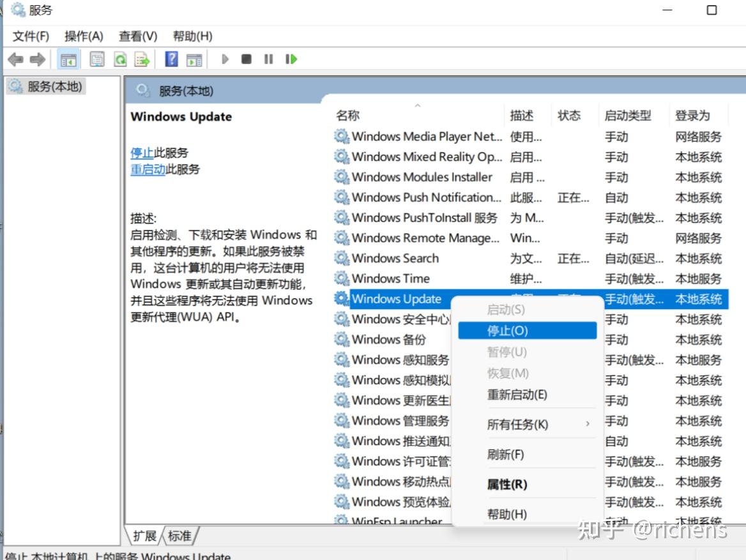Click the start service play icon

coord(225,59)
